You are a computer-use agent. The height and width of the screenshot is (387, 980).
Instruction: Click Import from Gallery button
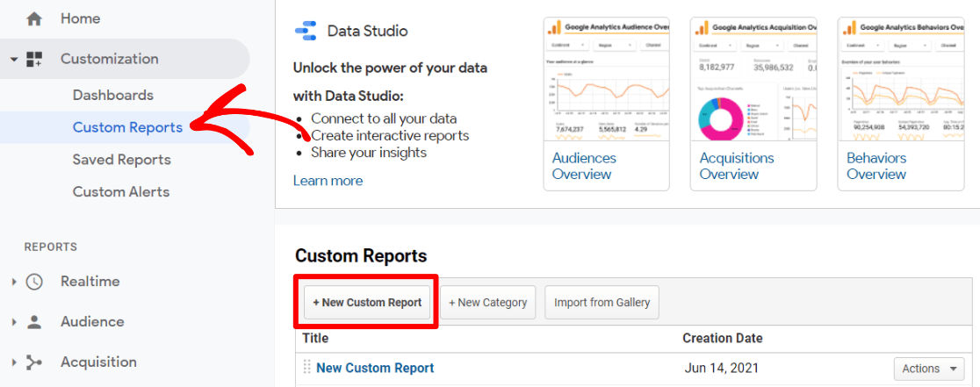click(602, 303)
